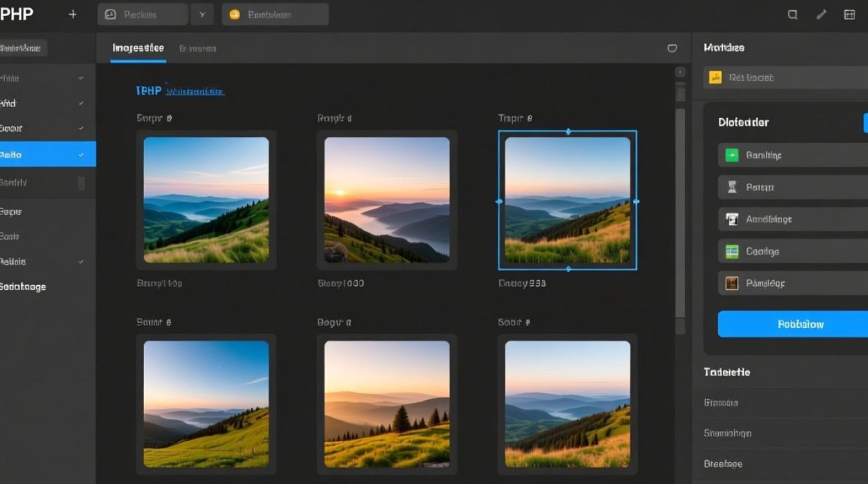Toggle the checkmark on the blue highlighted sidebar row

81,155
